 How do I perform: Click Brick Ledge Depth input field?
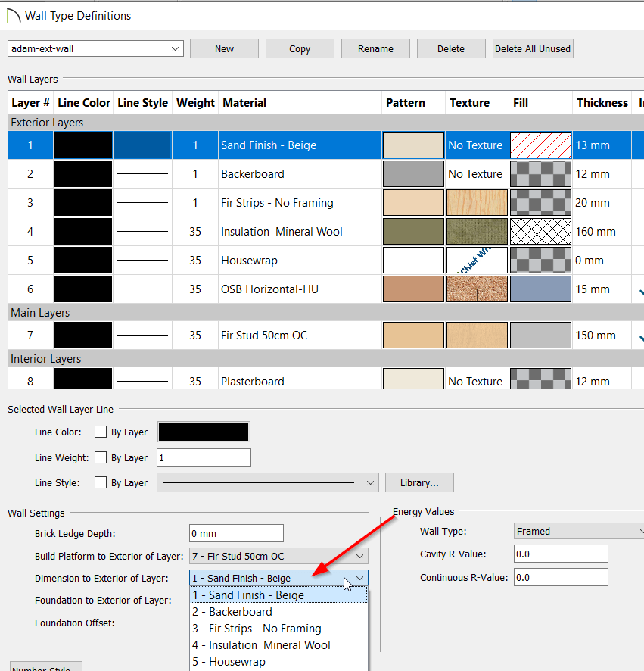tap(236, 533)
